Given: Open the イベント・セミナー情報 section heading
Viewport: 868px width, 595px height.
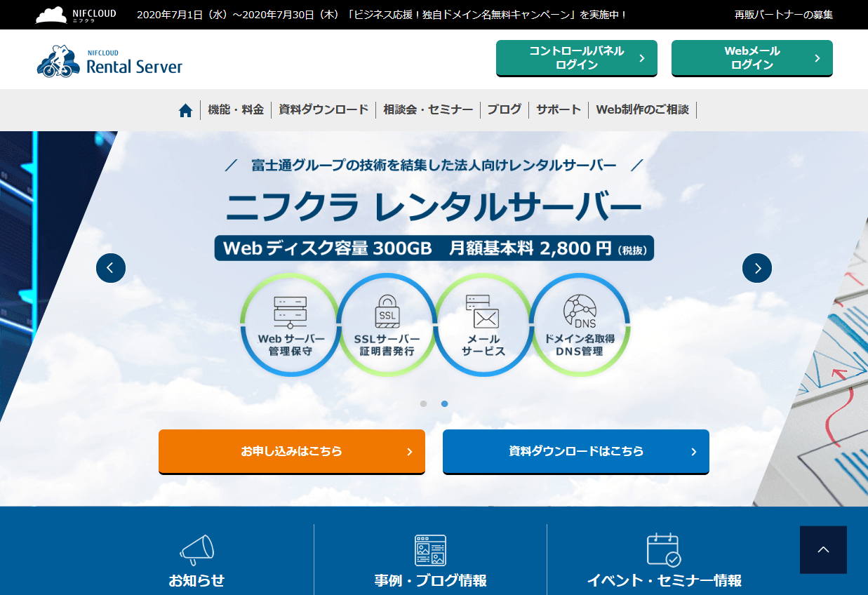Looking at the screenshot, I should point(664,581).
